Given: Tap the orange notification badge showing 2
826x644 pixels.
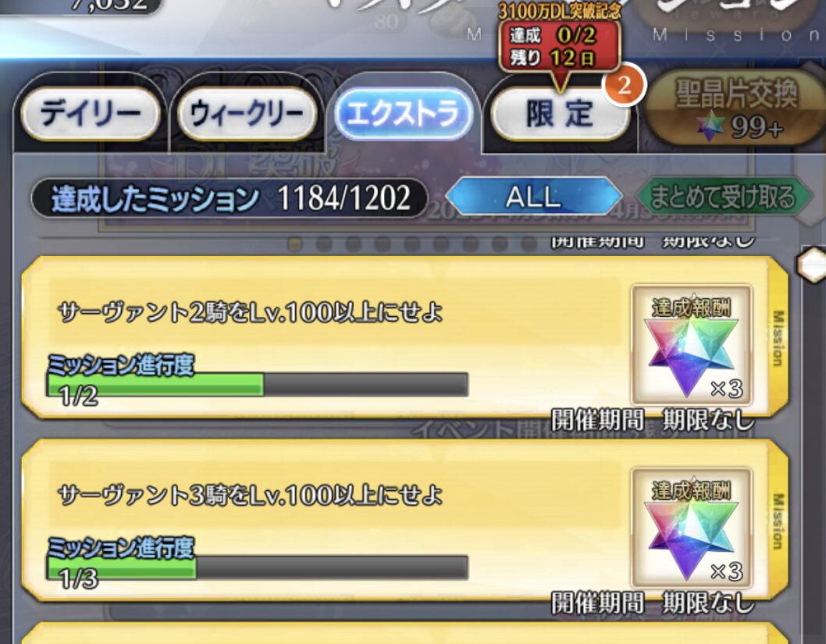Looking at the screenshot, I should tap(624, 85).
